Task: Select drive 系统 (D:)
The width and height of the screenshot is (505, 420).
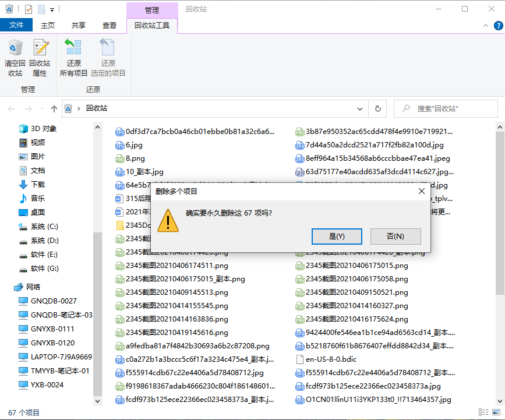Action: pyautogui.click(x=38, y=241)
